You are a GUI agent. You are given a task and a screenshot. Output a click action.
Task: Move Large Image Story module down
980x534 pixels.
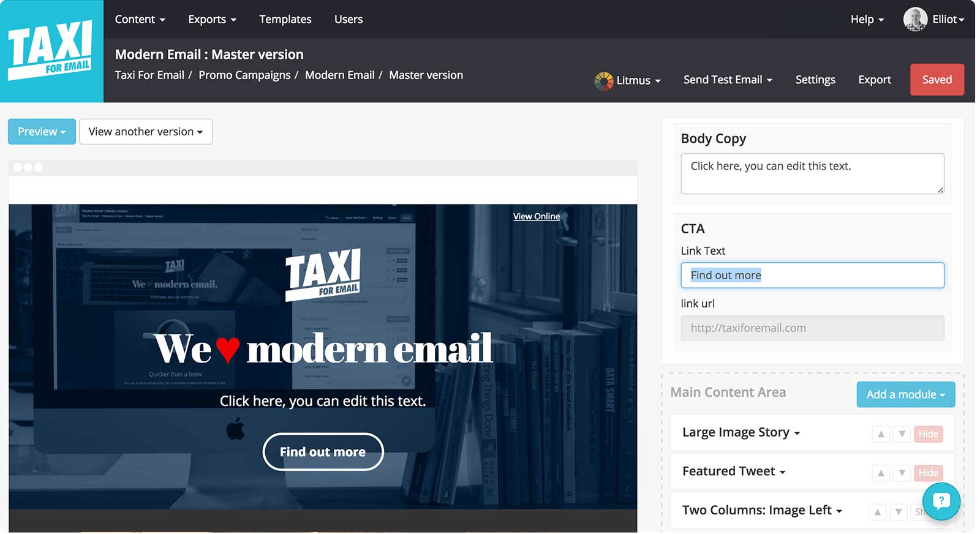[x=902, y=434]
